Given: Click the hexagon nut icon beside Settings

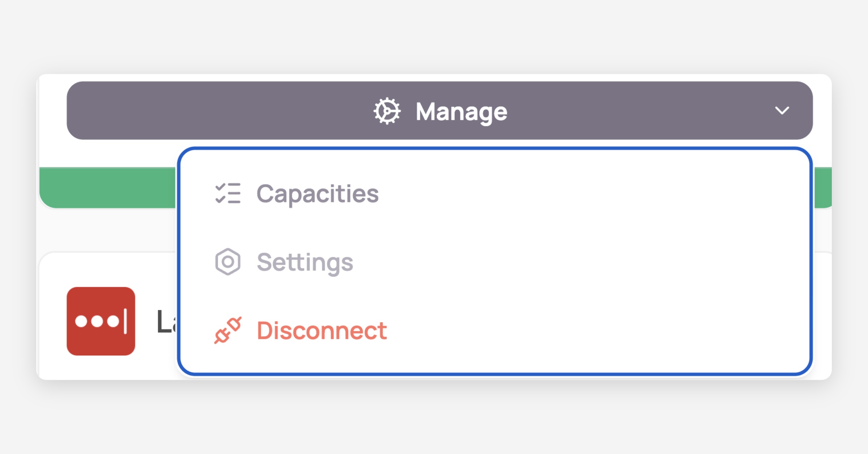Looking at the screenshot, I should point(228,262).
